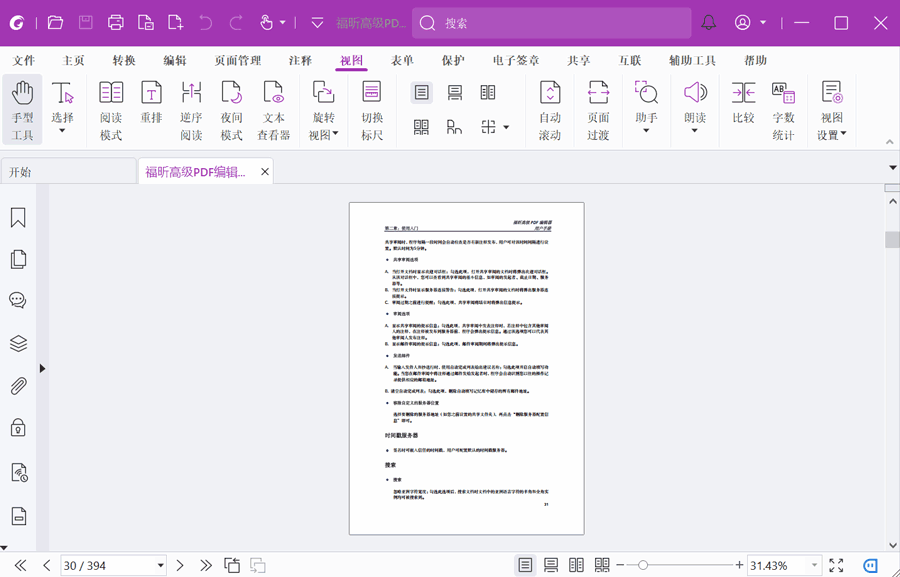
Task: Open notifications bell
Action: click(709, 23)
